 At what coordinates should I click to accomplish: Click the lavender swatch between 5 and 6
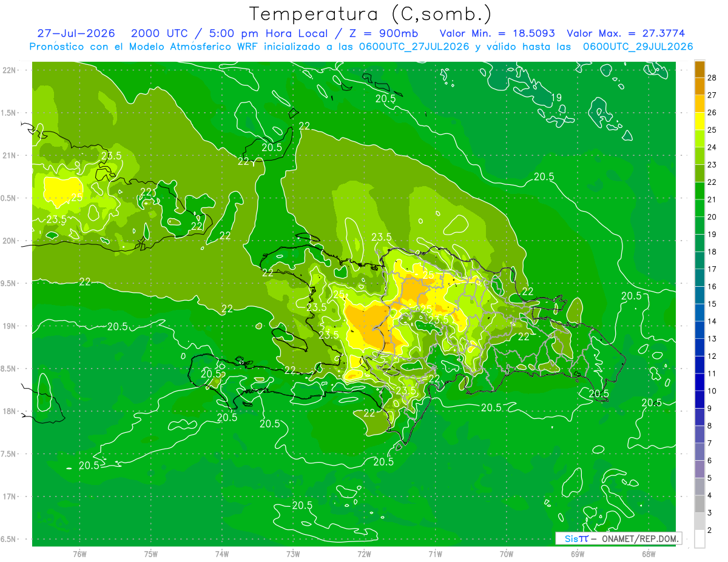(699, 470)
